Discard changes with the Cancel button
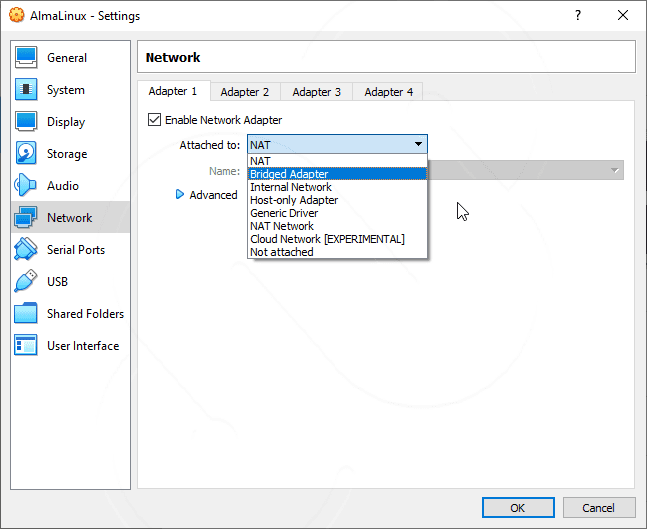The height and width of the screenshot is (529, 647). [x=599, y=508]
